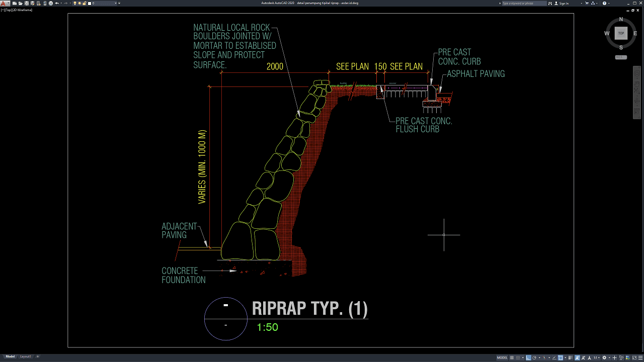This screenshot has width=644, height=362.
Task: Click the Undo arrow icon
Action: point(56,3)
